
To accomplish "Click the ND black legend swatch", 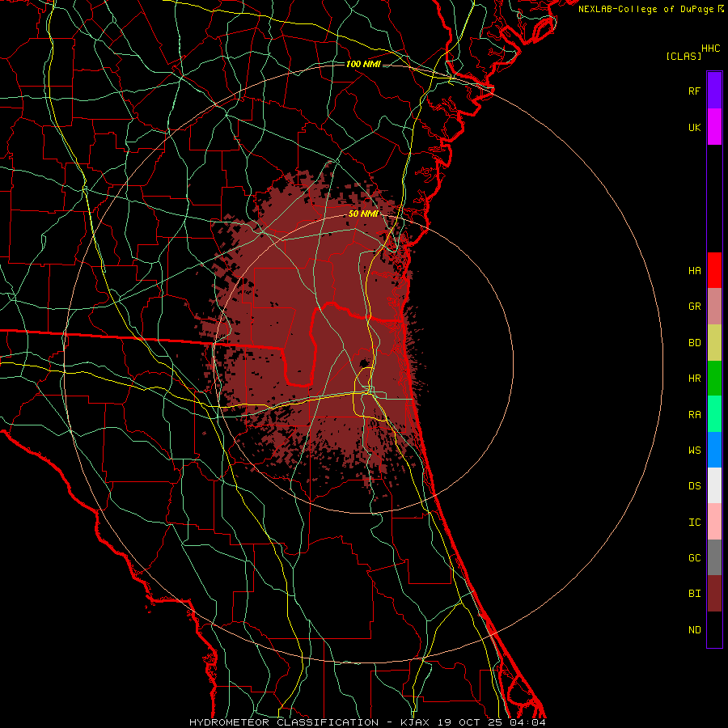I will 714,629.
